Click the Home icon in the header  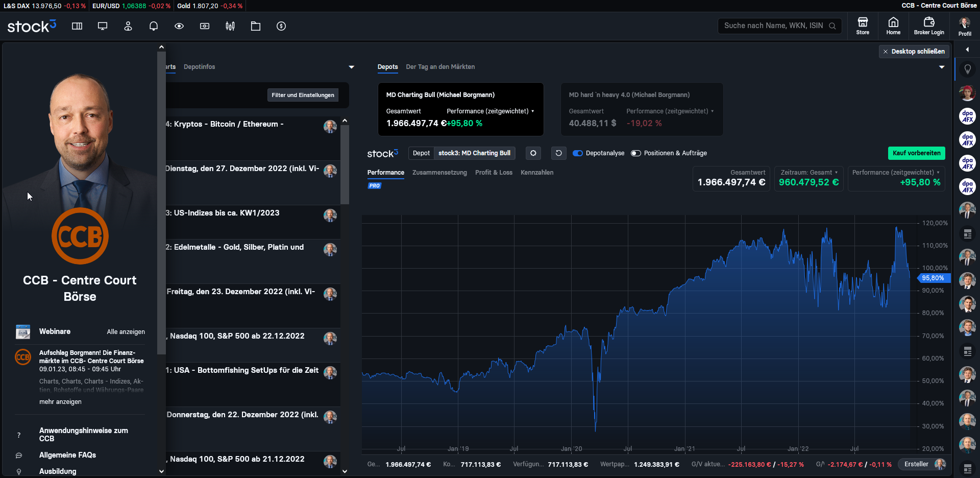893,26
